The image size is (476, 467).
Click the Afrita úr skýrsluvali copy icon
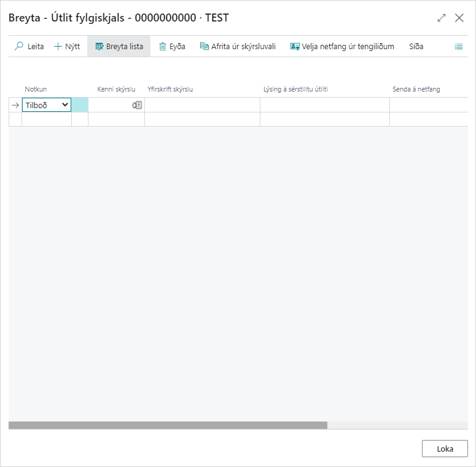pyautogui.click(x=205, y=46)
